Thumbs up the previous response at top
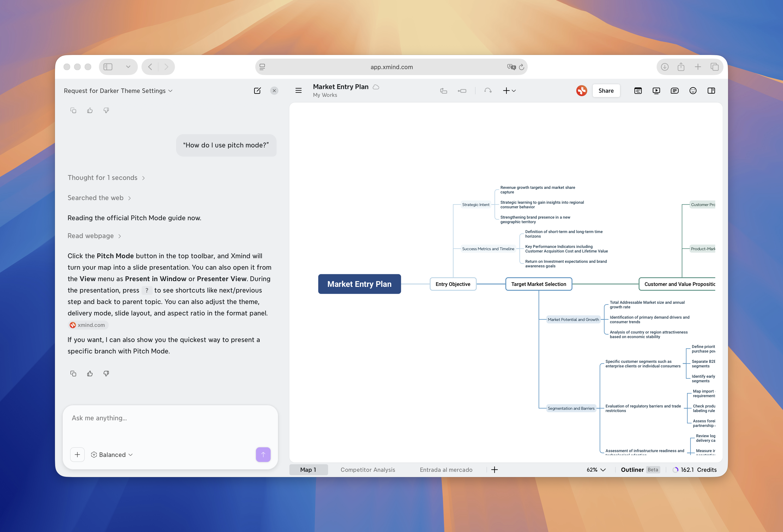Image resolution: width=783 pixels, height=532 pixels. coord(90,111)
